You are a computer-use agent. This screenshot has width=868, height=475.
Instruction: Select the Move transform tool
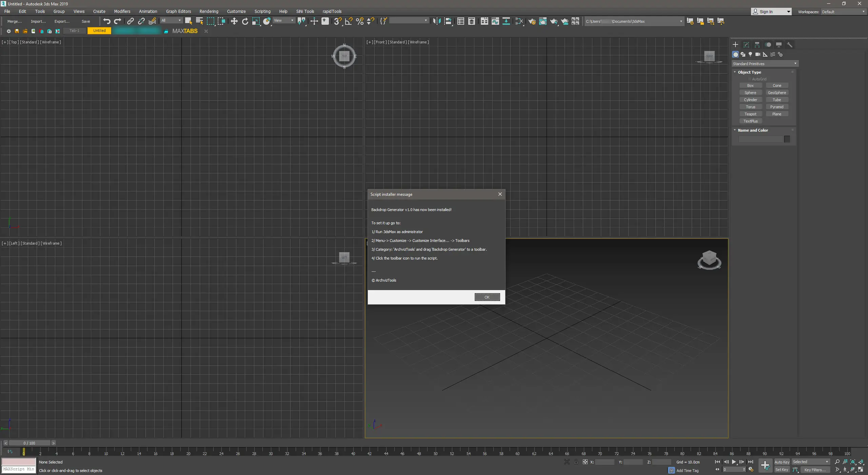click(234, 21)
